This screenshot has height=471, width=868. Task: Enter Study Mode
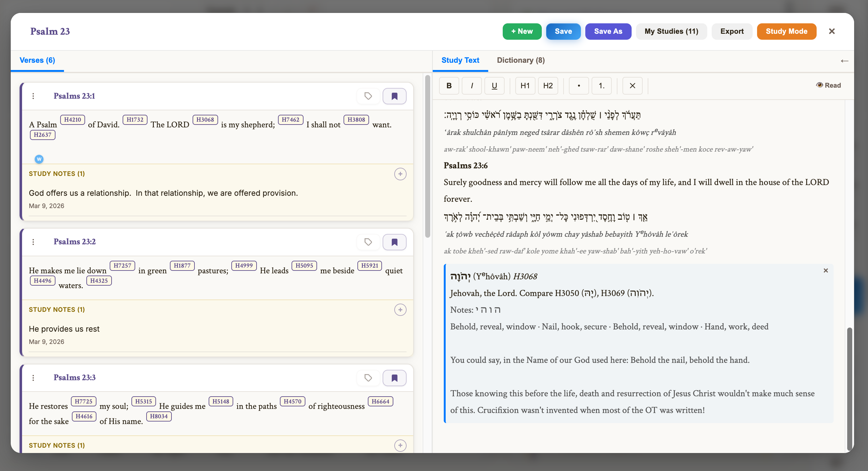(786, 31)
